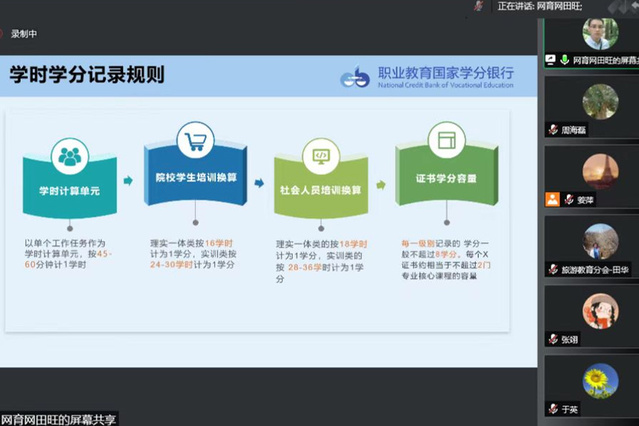Toggle the muted microphone icon for 于英

(x=552, y=409)
